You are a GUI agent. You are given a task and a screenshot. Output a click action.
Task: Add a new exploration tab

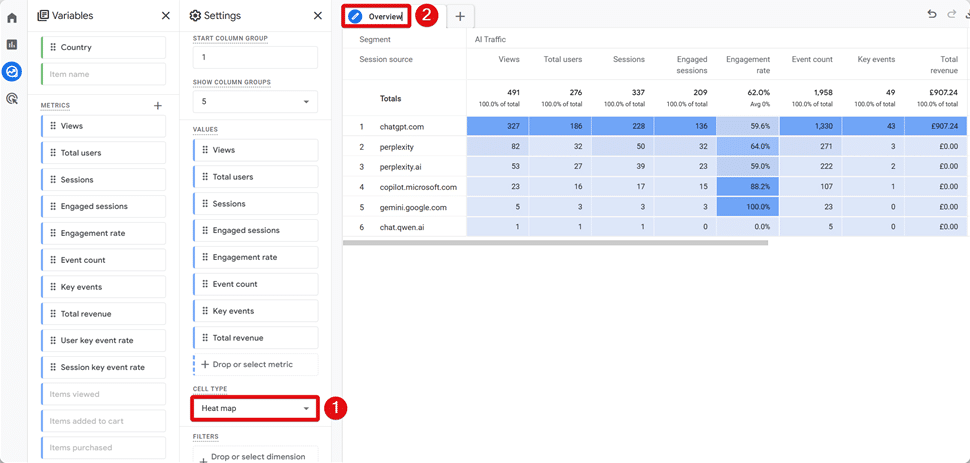(x=460, y=17)
